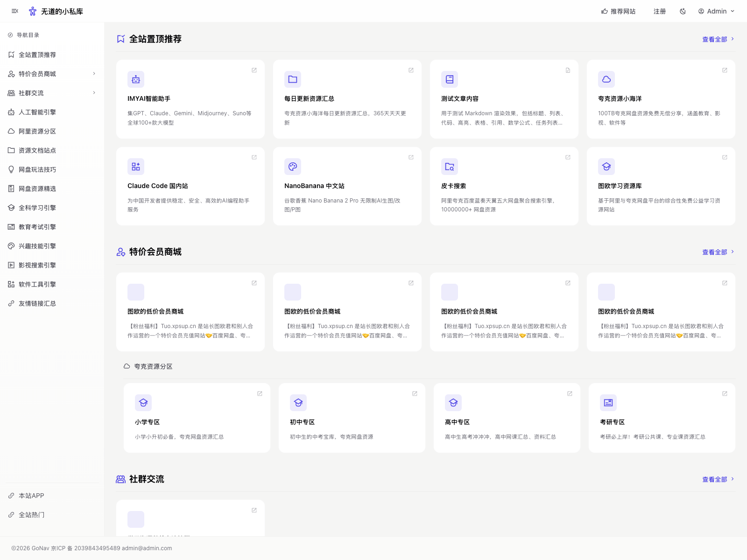The height and width of the screenshot is (560, 747).
Task: Click the 兴趣技能引擎 palette icon in sidebar
Action: (11, 246)
